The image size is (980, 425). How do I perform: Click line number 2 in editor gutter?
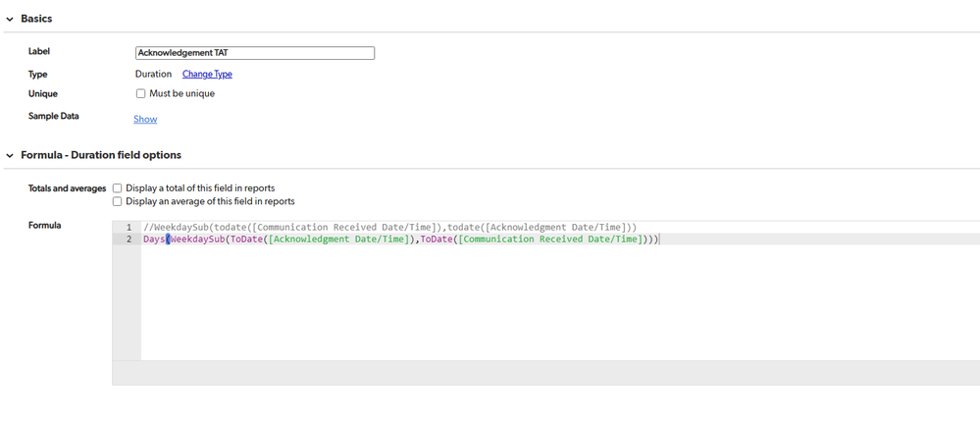[128, 239]
